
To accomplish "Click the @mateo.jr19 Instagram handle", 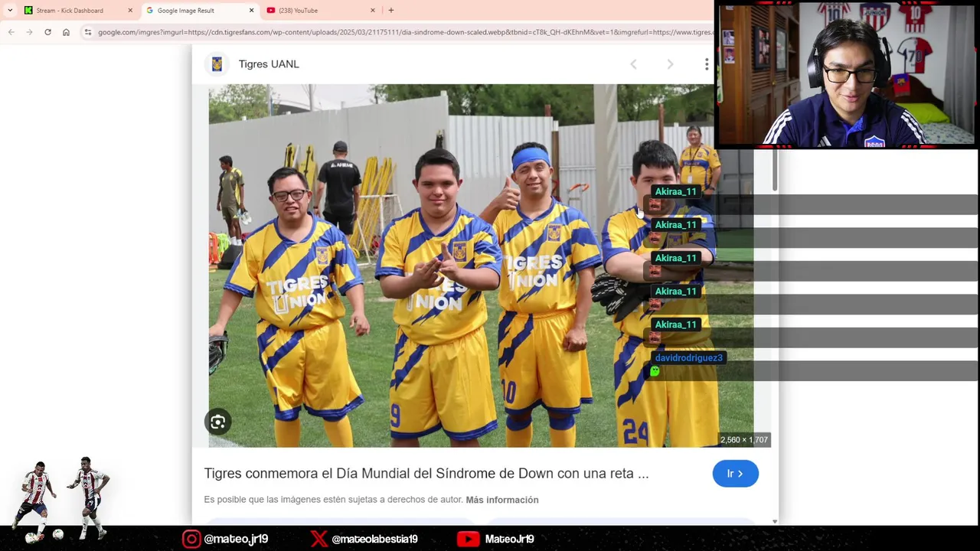I will point(236,539).
